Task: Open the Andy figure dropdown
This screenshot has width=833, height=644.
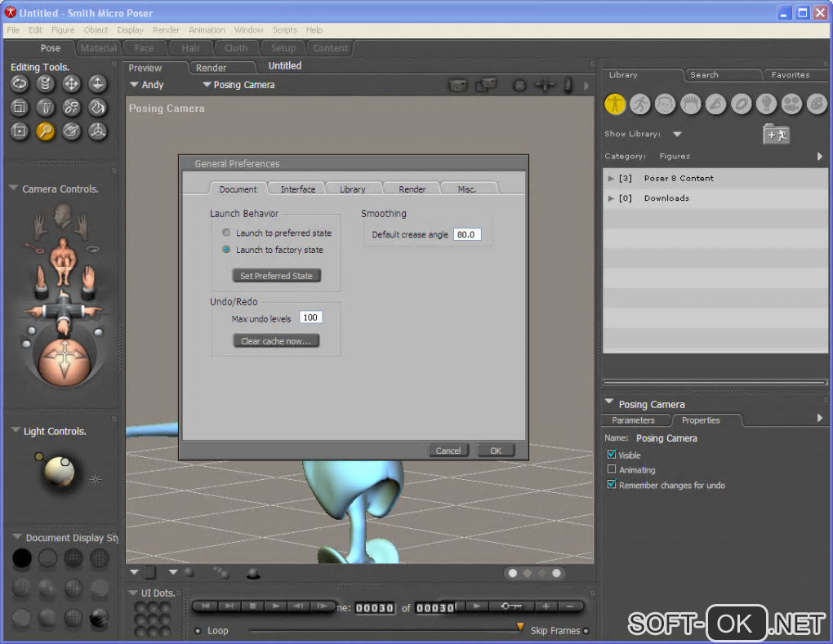Action: [147, 84]
